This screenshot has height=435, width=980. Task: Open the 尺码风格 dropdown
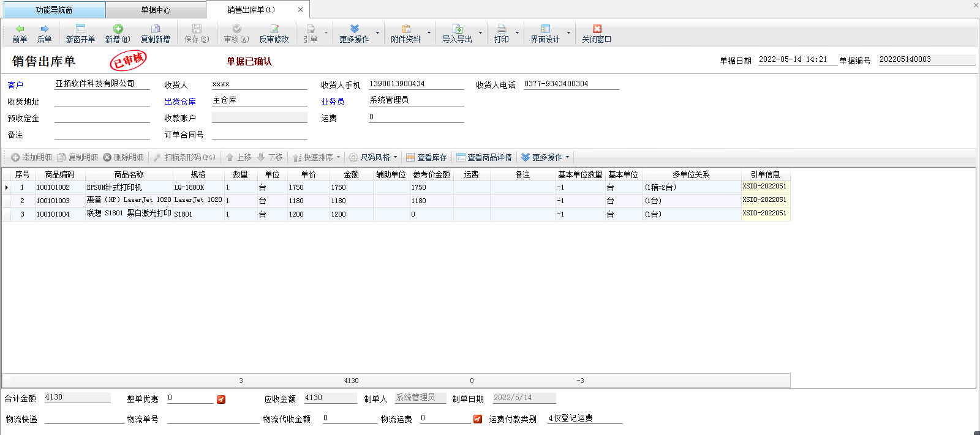tap(374, 157)
